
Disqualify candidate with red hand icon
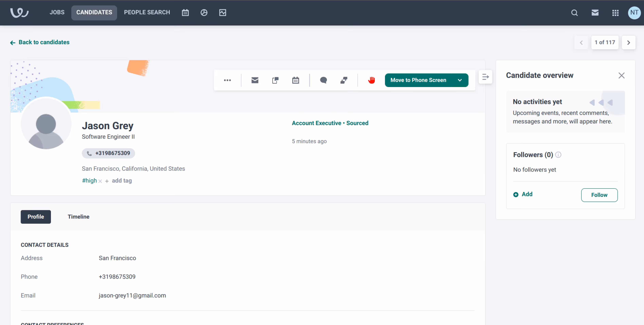[372, 80]
